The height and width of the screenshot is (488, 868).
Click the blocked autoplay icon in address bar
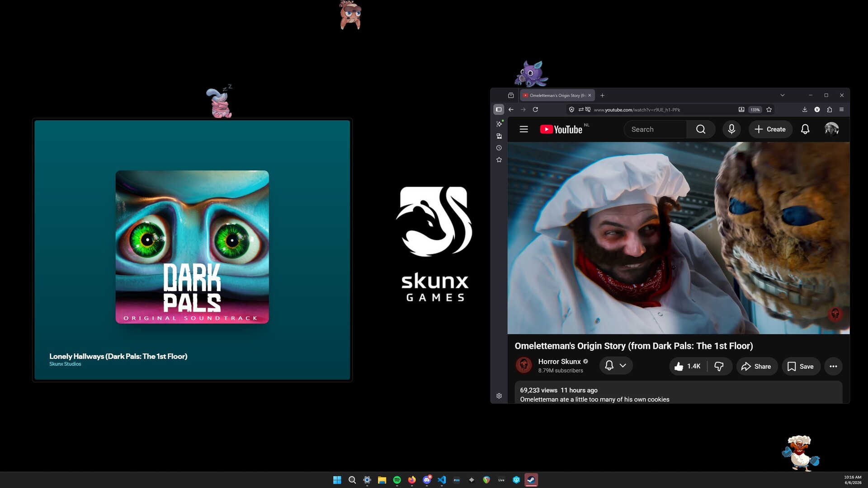pos(588,109)
